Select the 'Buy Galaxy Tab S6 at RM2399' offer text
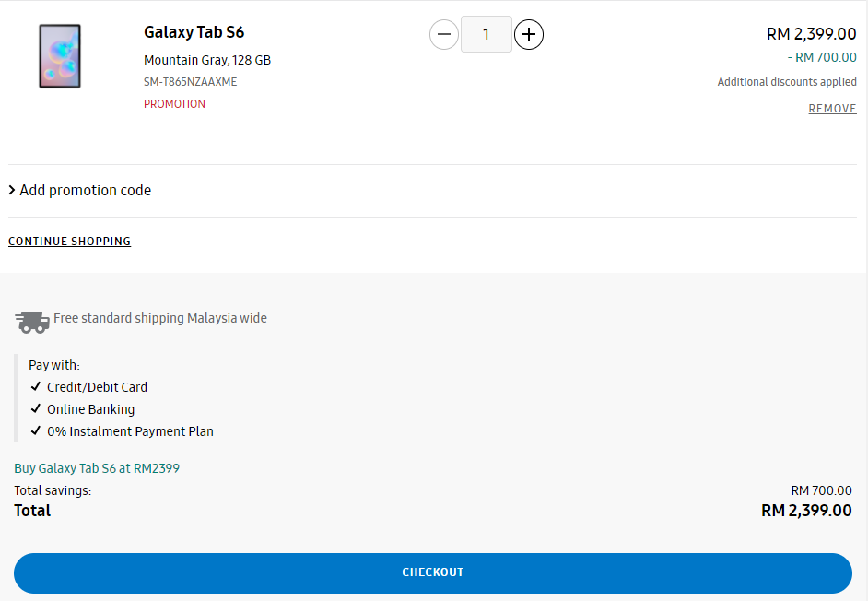 point(97,468)
